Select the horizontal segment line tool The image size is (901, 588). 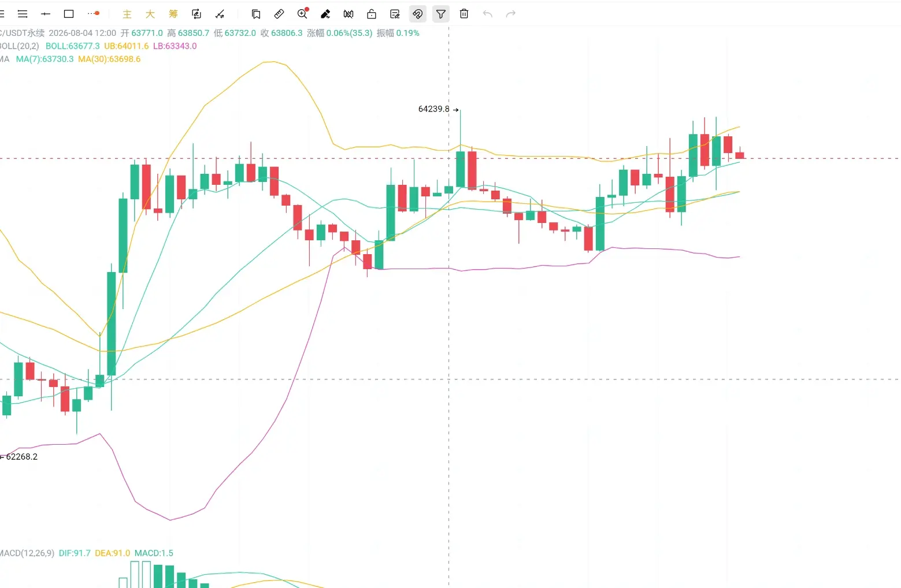(x=46, y=14)
